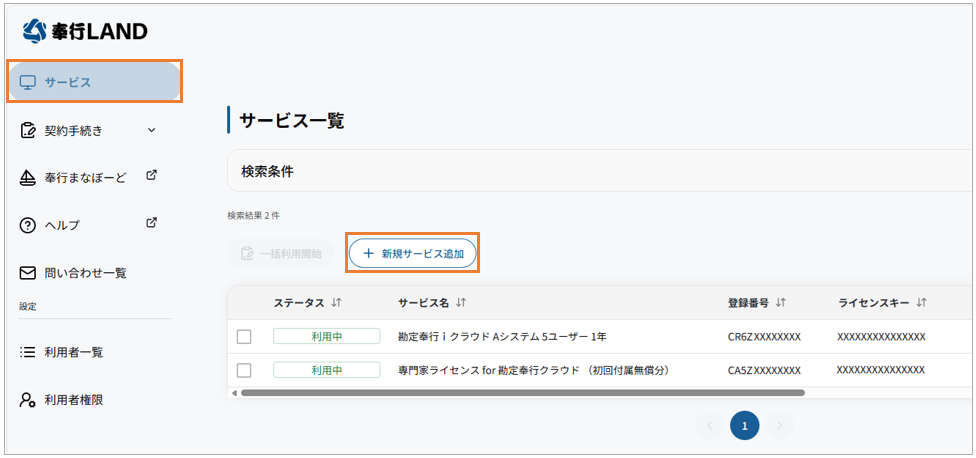Click the plus icon in 新規サービス追加
Image resolution: width=976 pixels, height=458 pixels.
click(368, 254)
